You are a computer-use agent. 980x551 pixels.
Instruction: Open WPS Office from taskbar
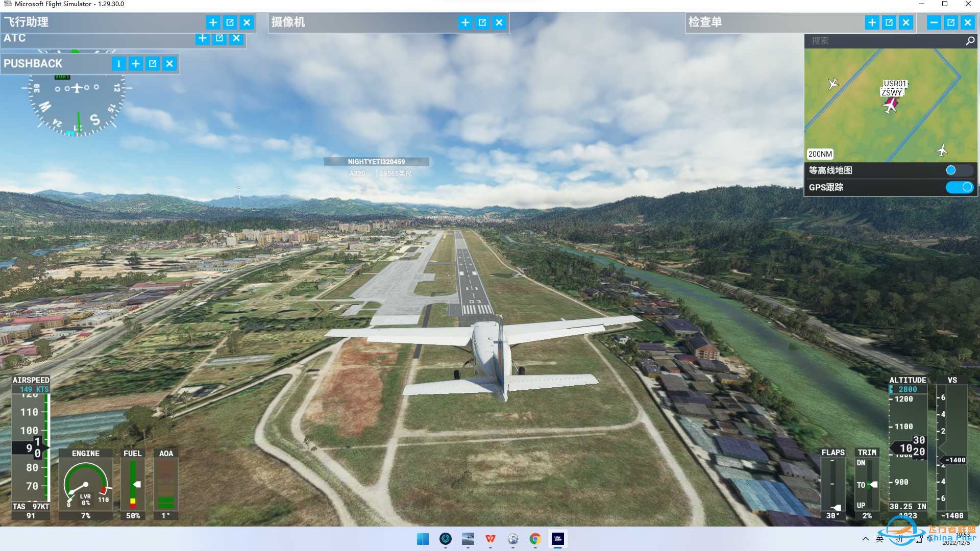(x=491, y=539)
